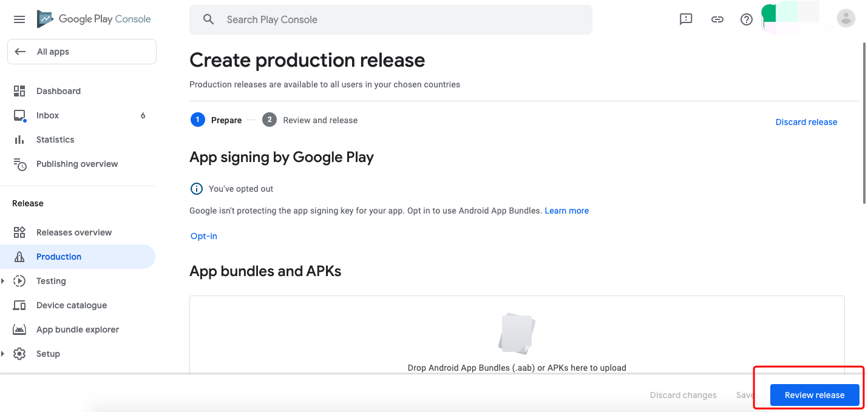Go back to All apps
Image resolution: width=868 pixels, height=412 pixels.
tap(82, 52)
